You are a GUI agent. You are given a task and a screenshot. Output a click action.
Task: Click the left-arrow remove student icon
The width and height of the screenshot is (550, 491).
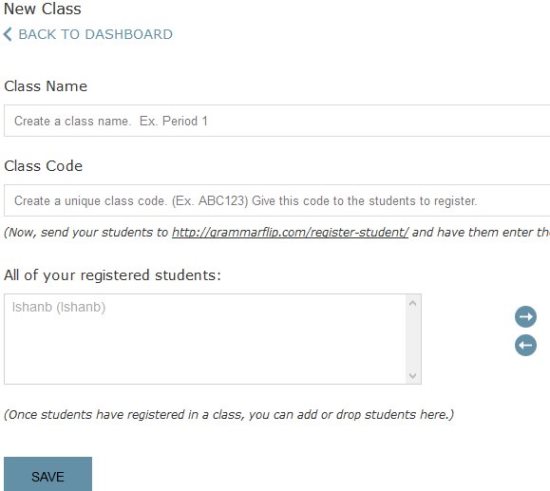point(525,345)
